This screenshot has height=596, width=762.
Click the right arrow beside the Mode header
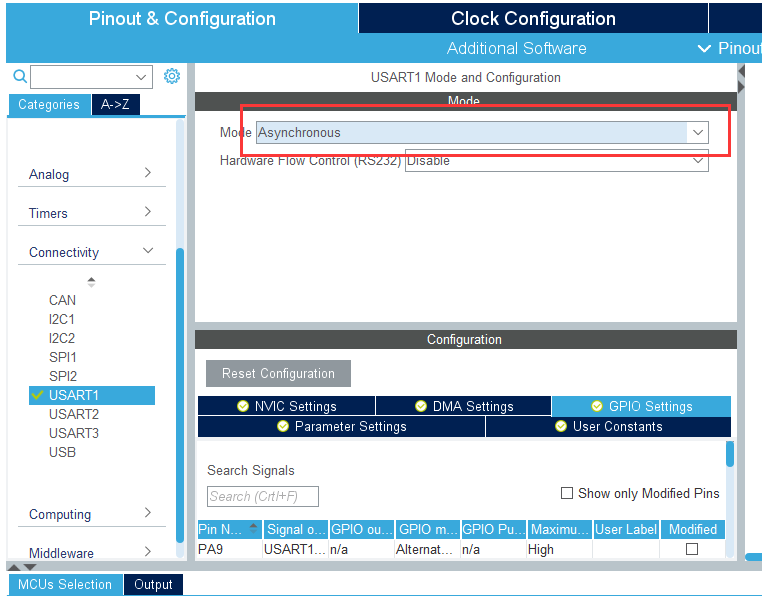(x=741, y=87)
